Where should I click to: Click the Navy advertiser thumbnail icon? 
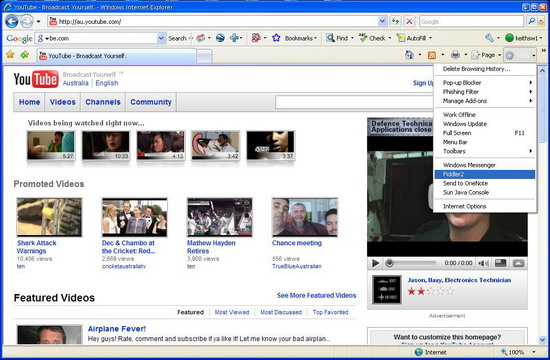pos(387,290)
